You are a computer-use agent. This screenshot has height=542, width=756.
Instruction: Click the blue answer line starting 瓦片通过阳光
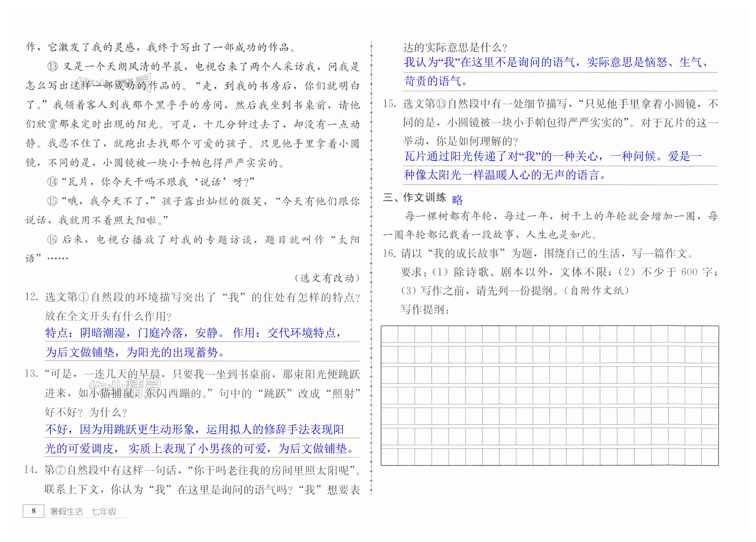point(553,156)
